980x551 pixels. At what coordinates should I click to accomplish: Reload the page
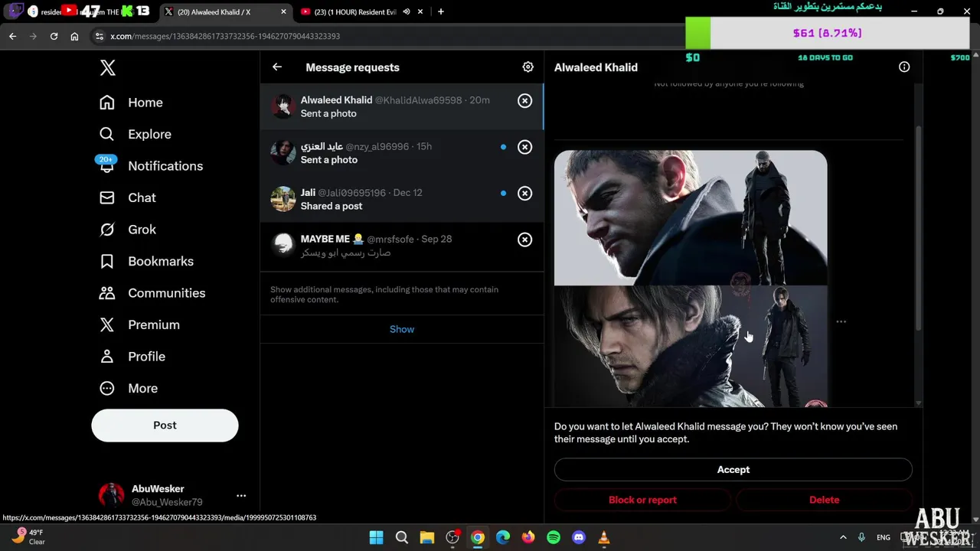point(54,36)
